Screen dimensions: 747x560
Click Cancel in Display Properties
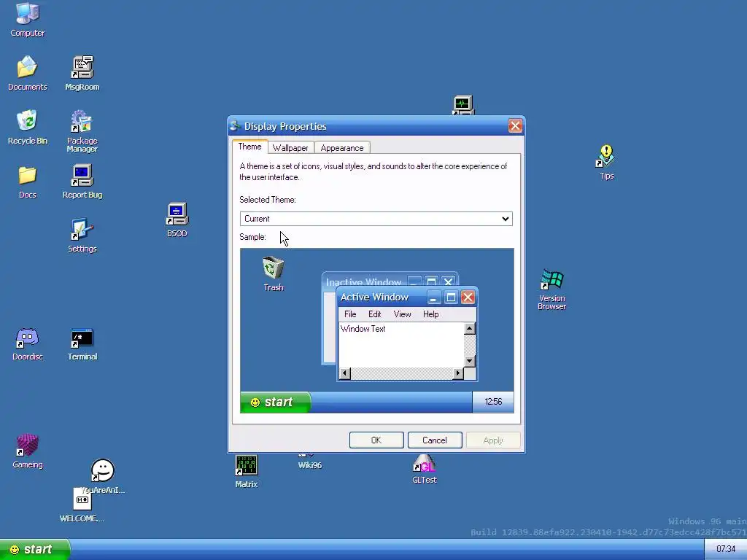point(435,440)
